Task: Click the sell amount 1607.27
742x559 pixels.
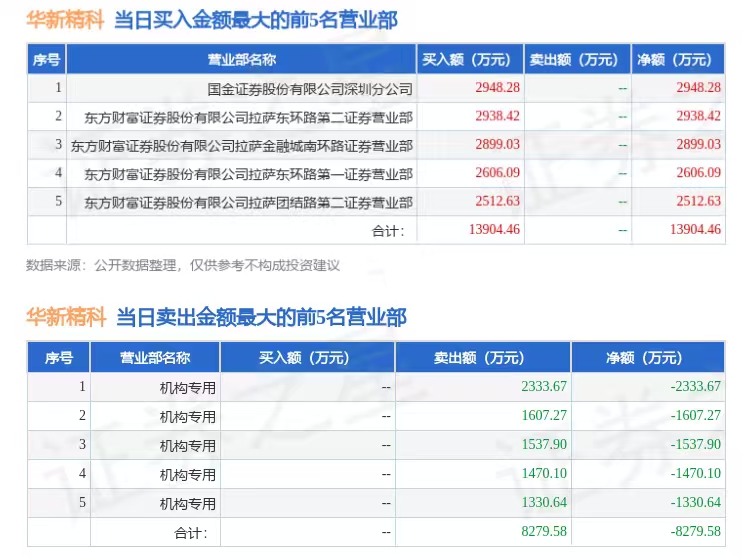Action: coord(544,416)
